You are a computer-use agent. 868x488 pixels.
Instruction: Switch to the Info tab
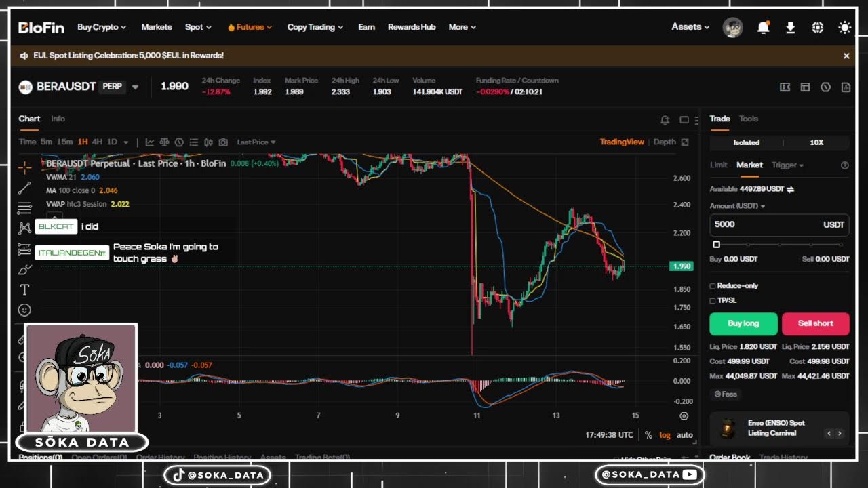pyautogui.click(x=58, y=119)
